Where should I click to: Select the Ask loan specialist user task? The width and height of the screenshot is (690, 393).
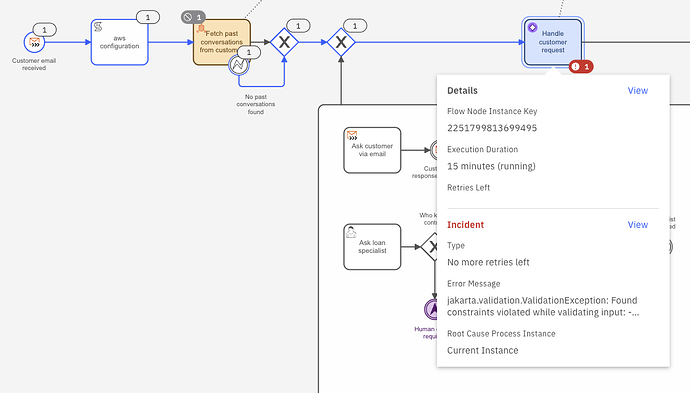click(372, 246)
